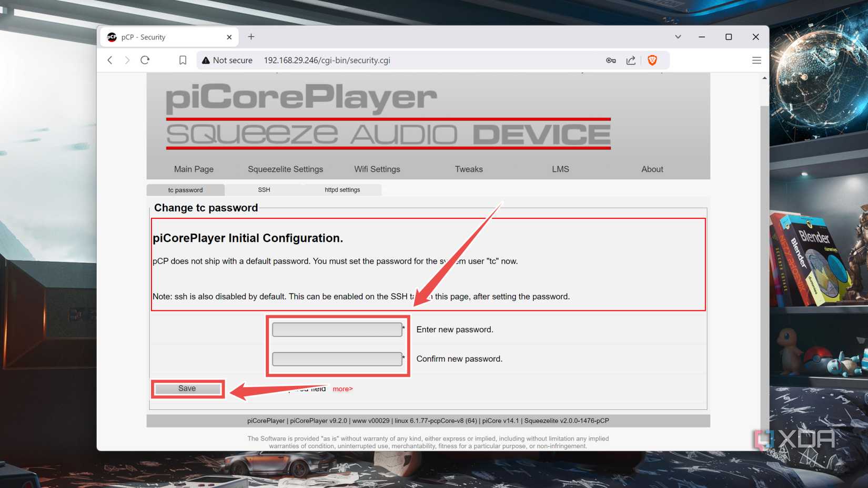Open the About menu item
Image resolution: width=868 pixels, height=488 pixels.
(x=652, y=169)
